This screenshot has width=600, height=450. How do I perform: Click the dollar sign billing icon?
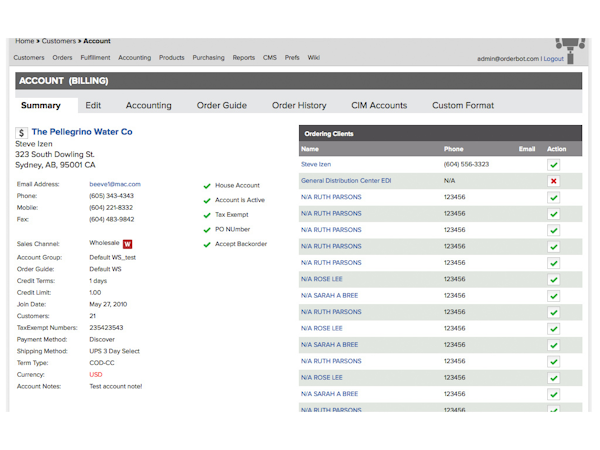tap(22, 132)
